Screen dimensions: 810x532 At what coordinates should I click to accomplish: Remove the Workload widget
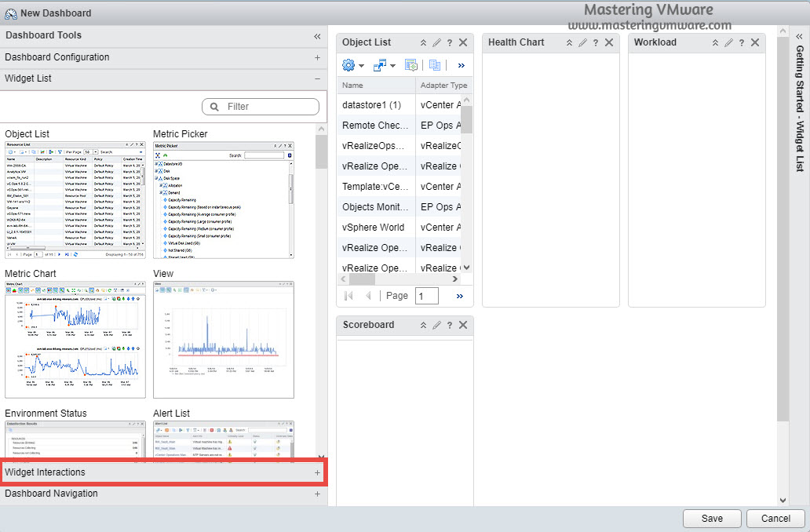tap(755, 42)
